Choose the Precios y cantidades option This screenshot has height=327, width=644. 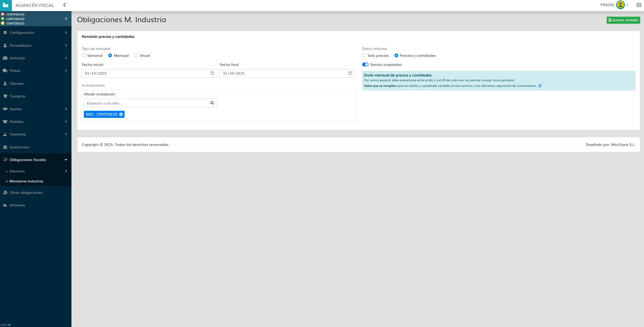click(396, 56)
